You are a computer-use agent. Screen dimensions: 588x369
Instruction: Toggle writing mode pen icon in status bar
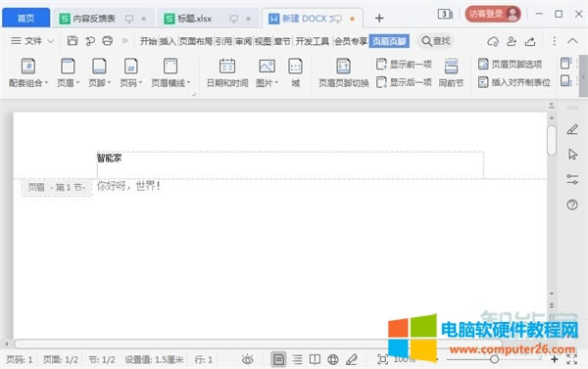click(352, 360)
